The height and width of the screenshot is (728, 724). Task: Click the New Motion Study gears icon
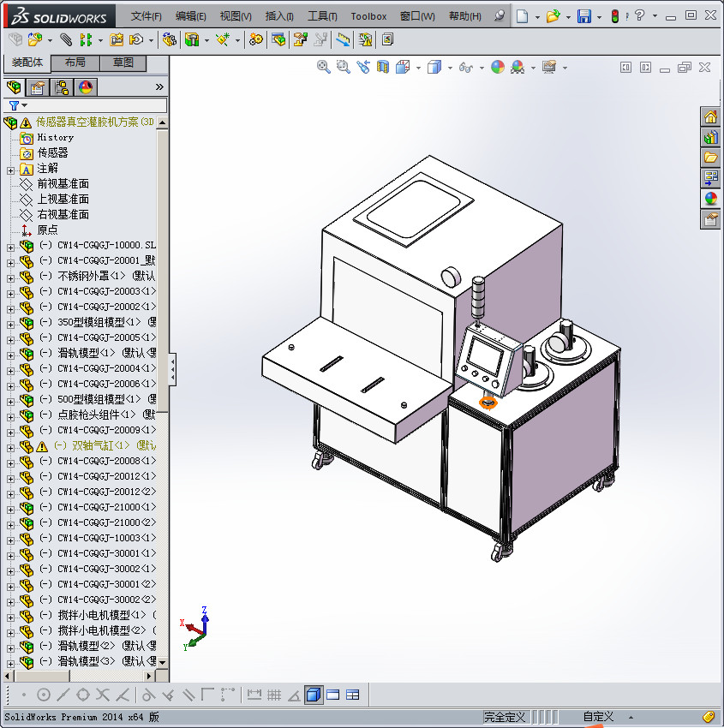pyautogui.click(x=255, y=40)
